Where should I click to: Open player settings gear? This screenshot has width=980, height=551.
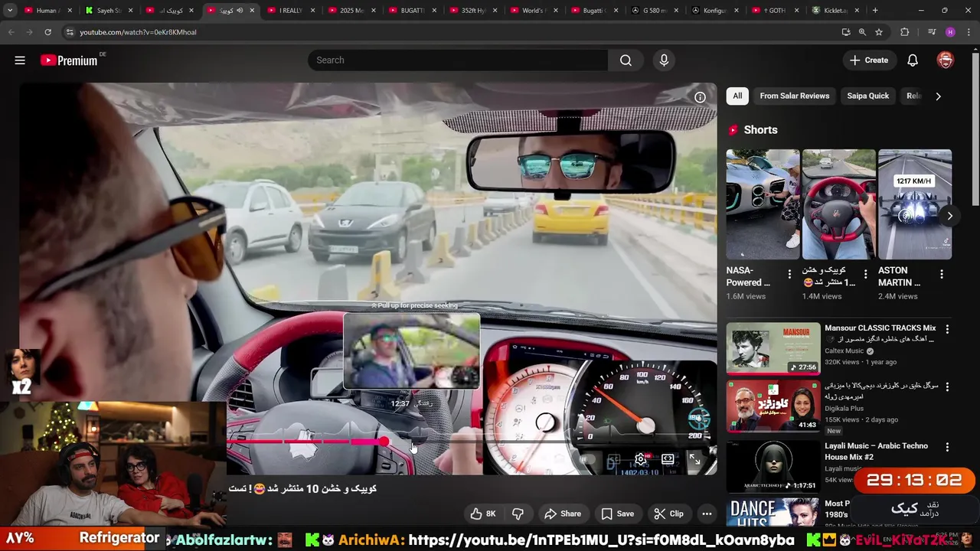(641, 459)
